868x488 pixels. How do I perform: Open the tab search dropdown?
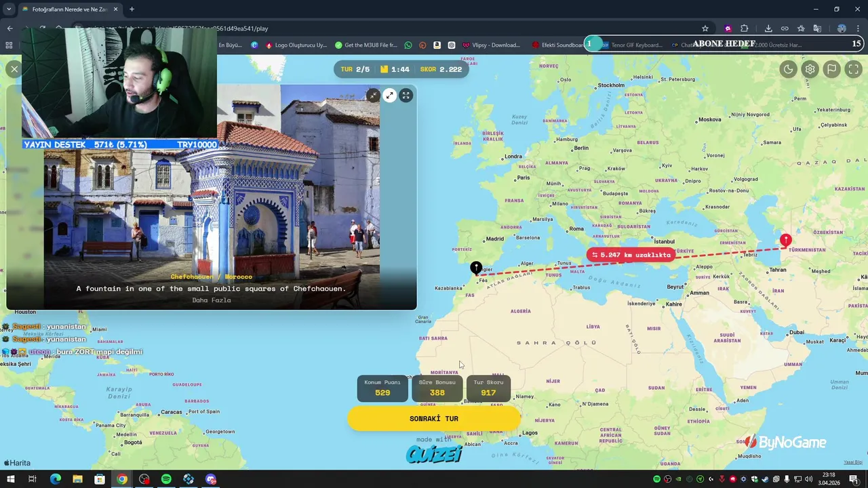coord(8,9)
